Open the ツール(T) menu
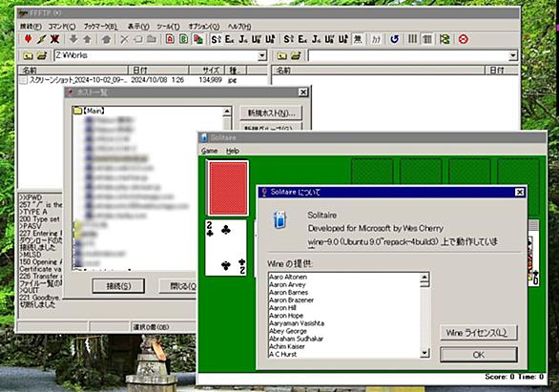559x392 pixels. pos(168,27)
